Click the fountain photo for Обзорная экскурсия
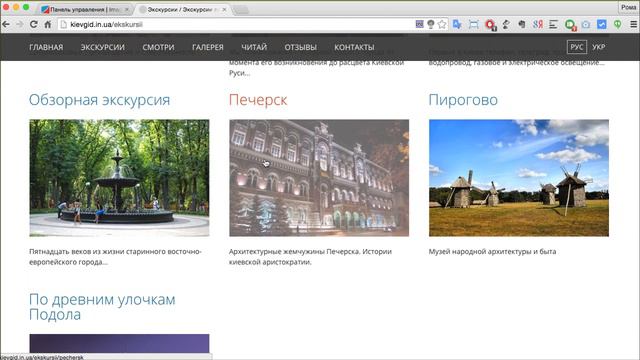This screenshot has height=360, width=640. (x=119, y=178)
